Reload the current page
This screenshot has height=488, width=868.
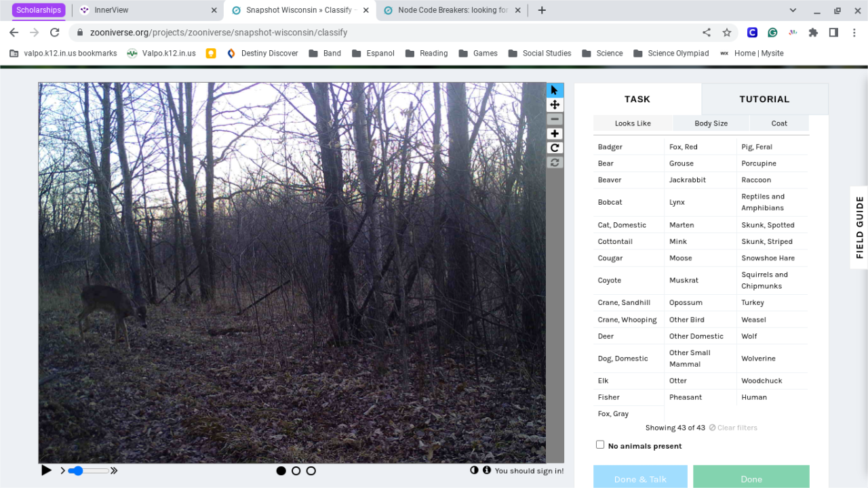(54, 33)
